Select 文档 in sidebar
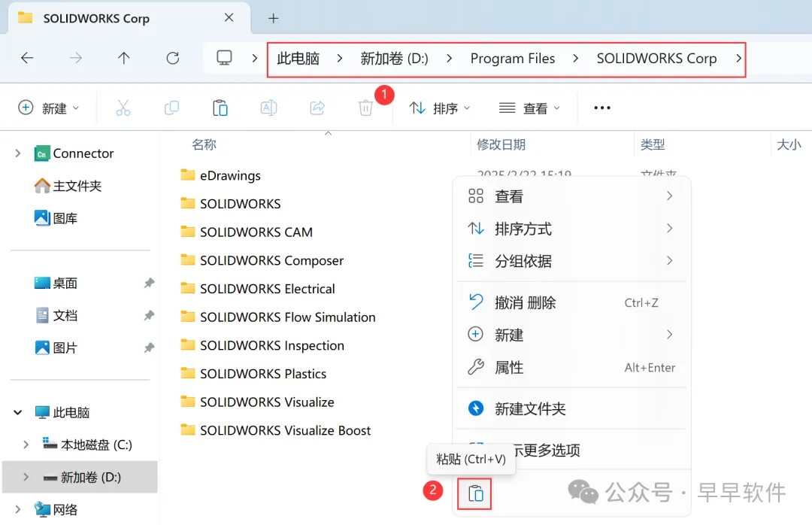 coord(56,315)
